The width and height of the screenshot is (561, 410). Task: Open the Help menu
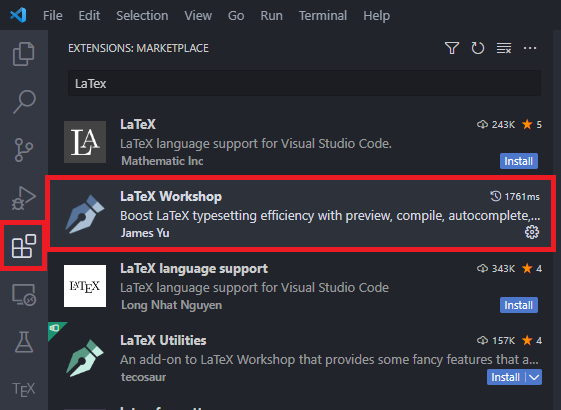[x=376, y=15]
